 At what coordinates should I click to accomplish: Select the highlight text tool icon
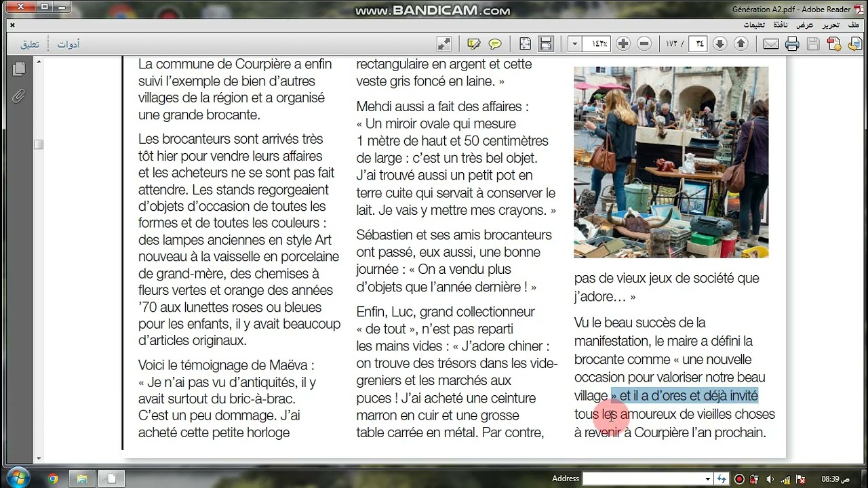coord(473,44)
